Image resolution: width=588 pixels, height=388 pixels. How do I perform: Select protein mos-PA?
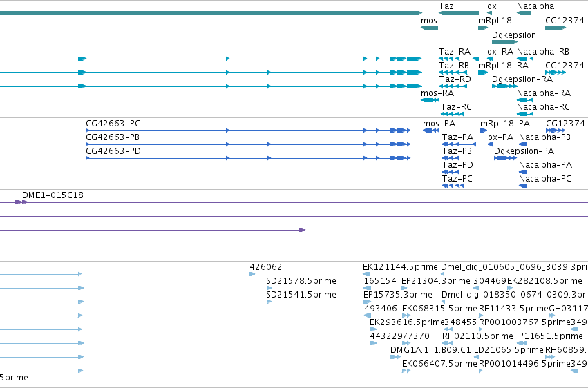pyautogui.click(x=439, y=124)
